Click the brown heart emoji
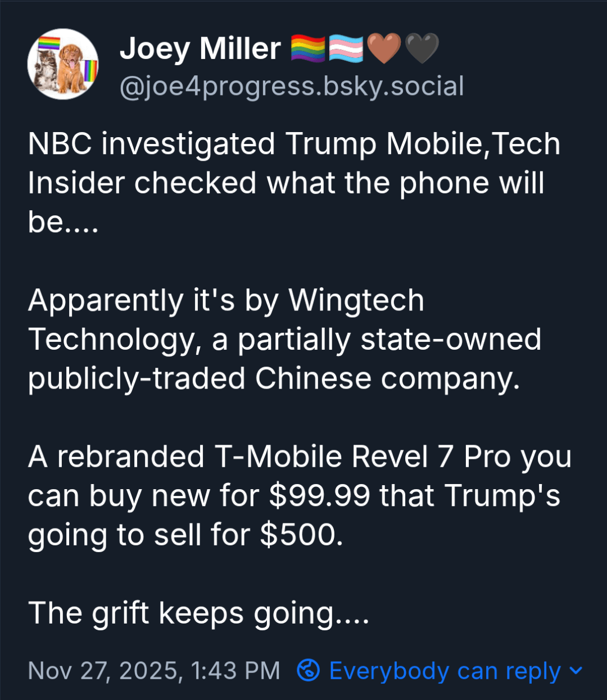 tap(383, 48)
